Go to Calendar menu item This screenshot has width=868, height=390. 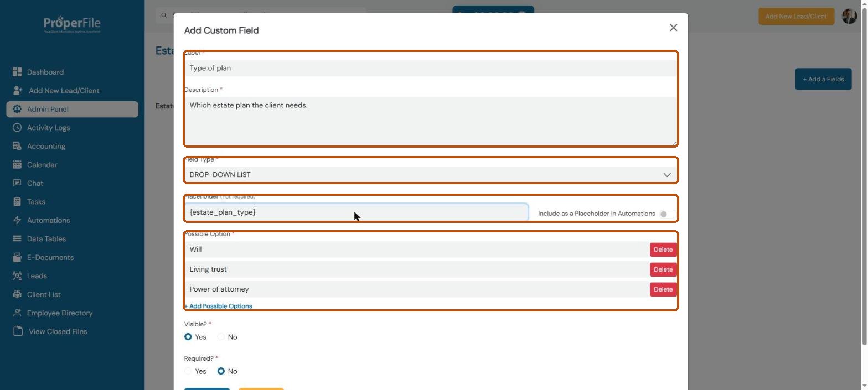42,165
